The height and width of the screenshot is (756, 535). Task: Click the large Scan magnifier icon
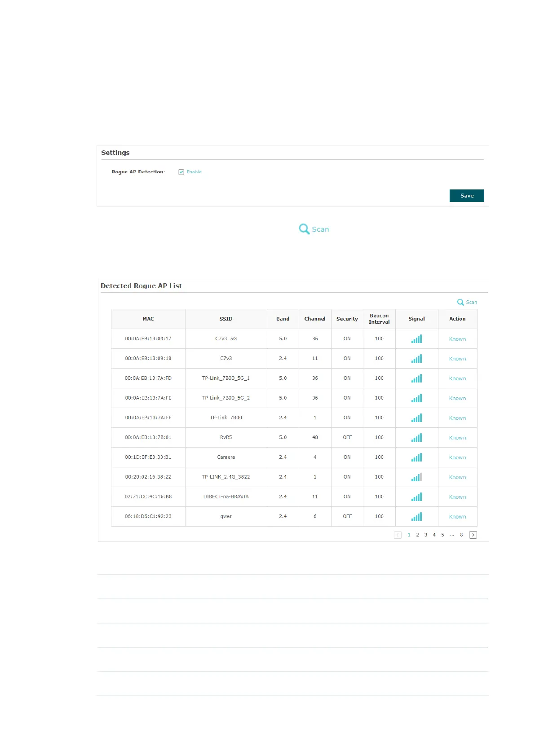pos(304,229)
